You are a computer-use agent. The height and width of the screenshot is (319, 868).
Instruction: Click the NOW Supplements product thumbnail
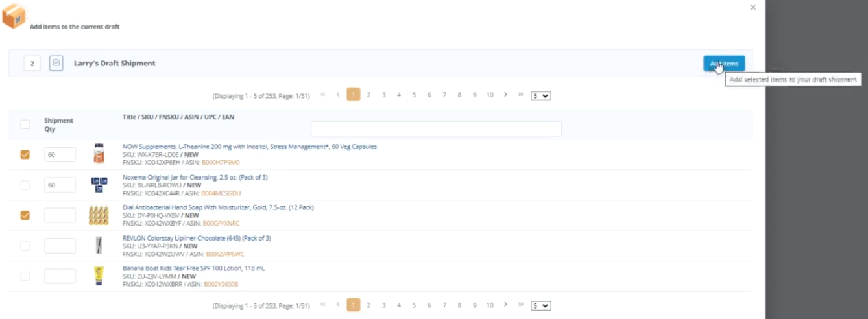(99, 154)
